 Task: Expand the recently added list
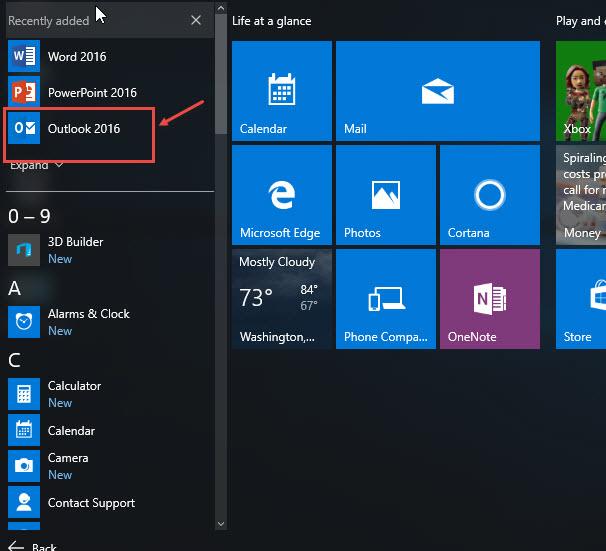click(x=36, y=165)
